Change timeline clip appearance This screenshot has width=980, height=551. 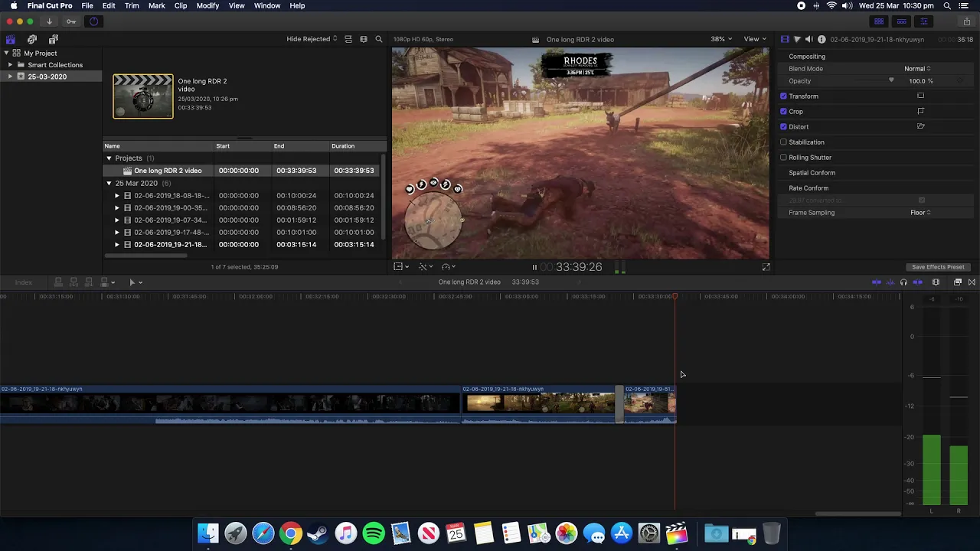click(x=936, y=282)
